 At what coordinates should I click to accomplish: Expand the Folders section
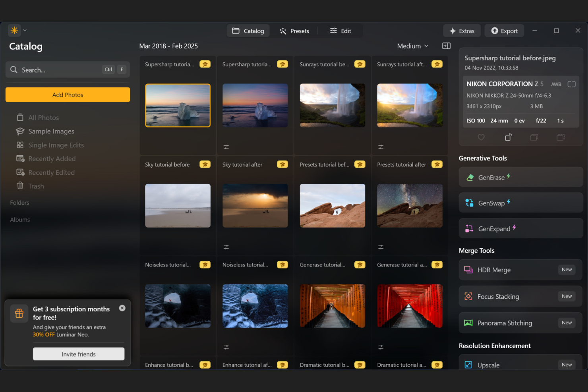[19, 203]
